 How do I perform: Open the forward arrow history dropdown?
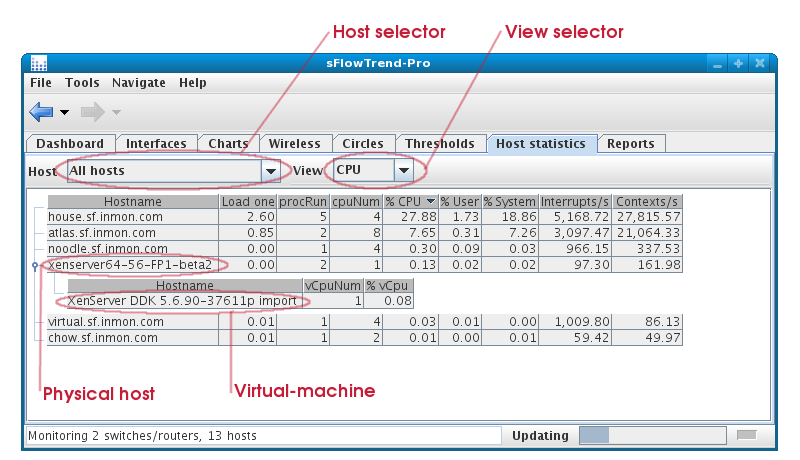coord(116,113)
